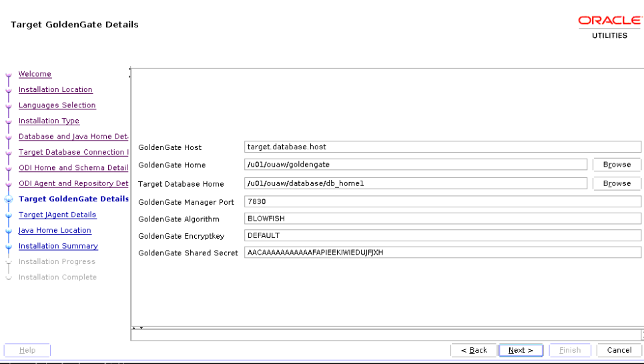Image resolution: width=644 pixels, height=364 pixels.
Task: Click the Java Home Location step bullet icon
Action: 9,231
